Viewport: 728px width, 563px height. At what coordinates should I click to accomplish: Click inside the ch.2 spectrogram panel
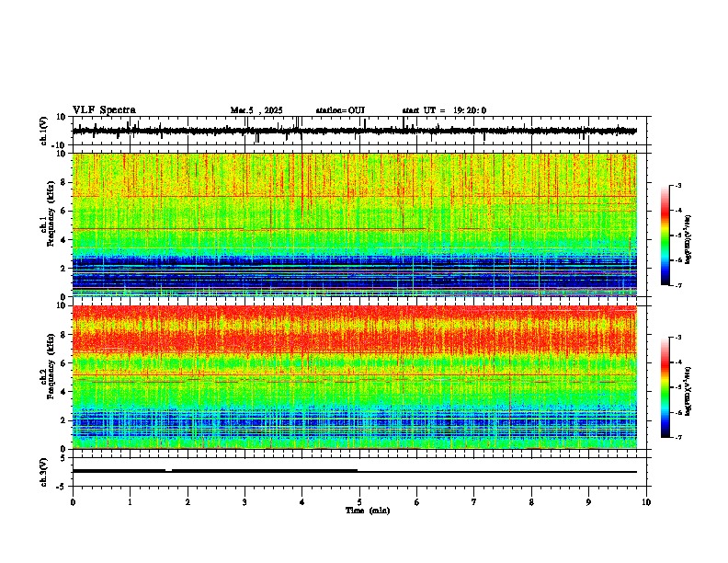[x=355, y=377]
